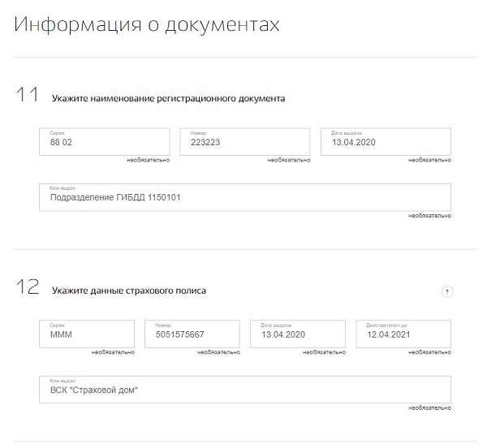
Task: Focus the field with ВСК "Страховой дом"
Action: [x=245, y=390]
